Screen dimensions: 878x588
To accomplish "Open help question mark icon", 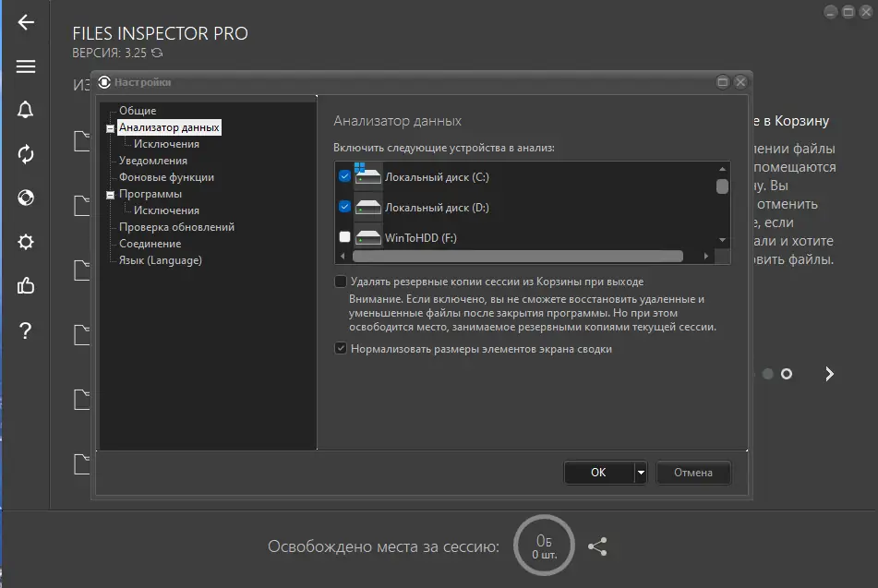I will pos(25,330).
